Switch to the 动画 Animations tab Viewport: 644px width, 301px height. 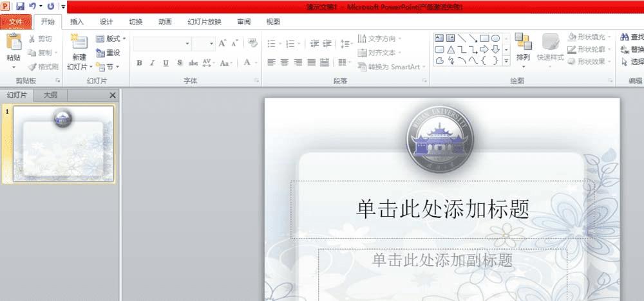point(165,22)
